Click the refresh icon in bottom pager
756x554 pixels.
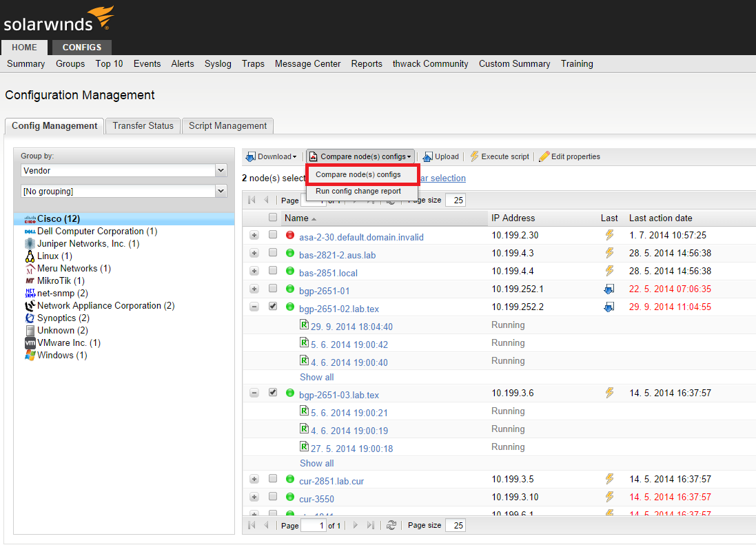pos(391,525)
